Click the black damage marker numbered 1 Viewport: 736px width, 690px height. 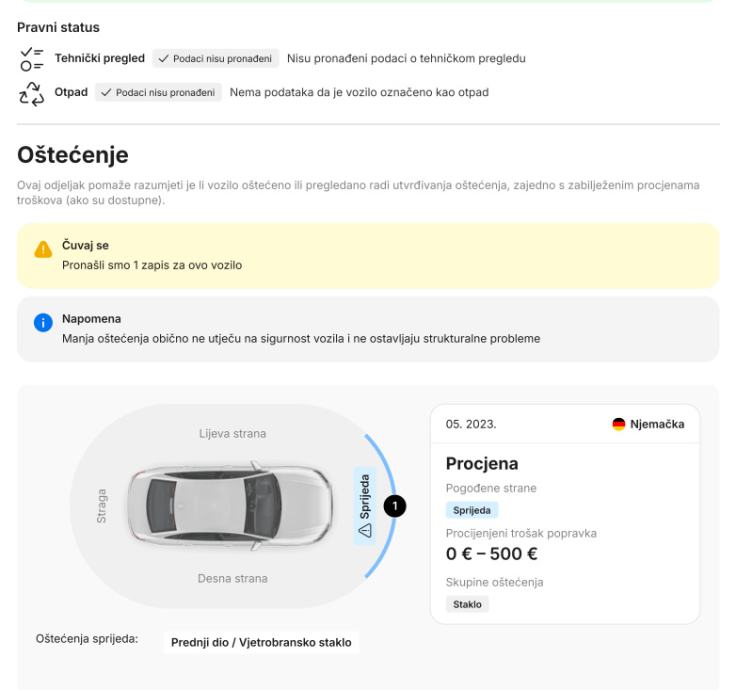(396, 506)
